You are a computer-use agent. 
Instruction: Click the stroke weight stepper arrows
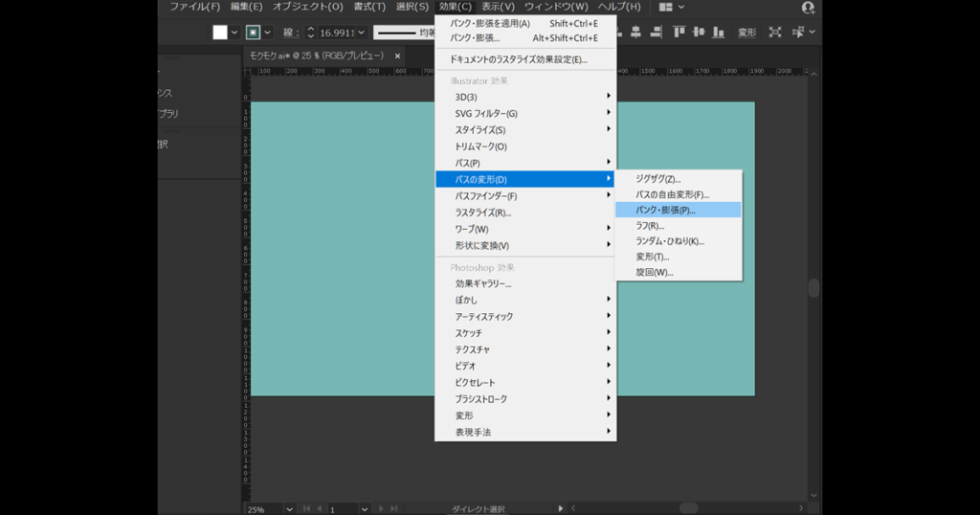pyautogui.click(x=311, y=33)
